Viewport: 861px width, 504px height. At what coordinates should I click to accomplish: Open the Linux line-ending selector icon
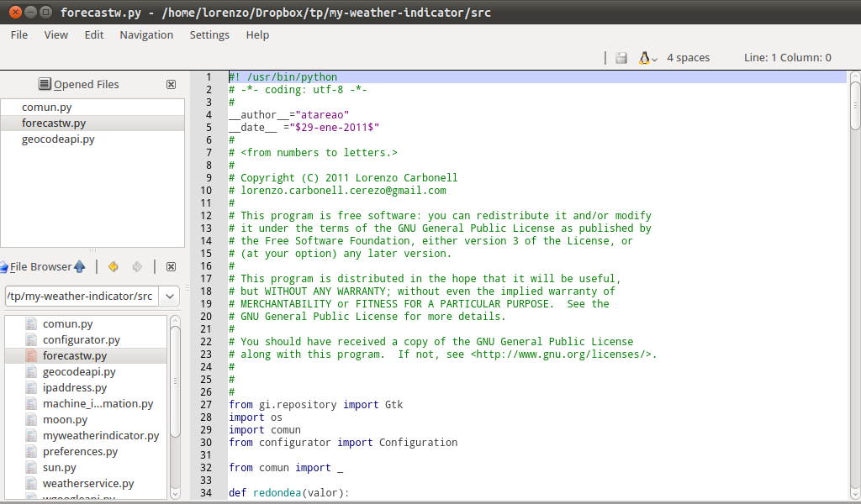click(647, 58)
